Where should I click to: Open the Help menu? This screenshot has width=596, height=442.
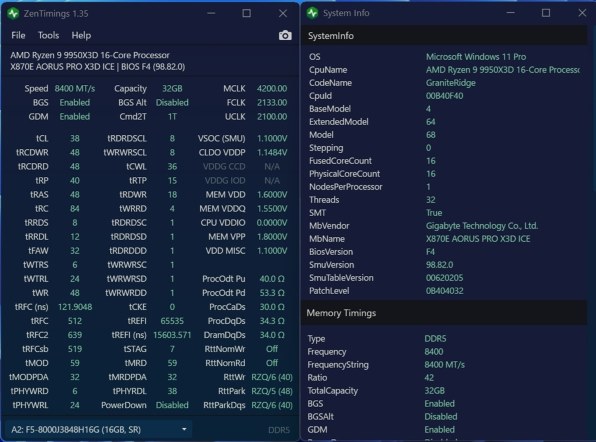(81, 36)
